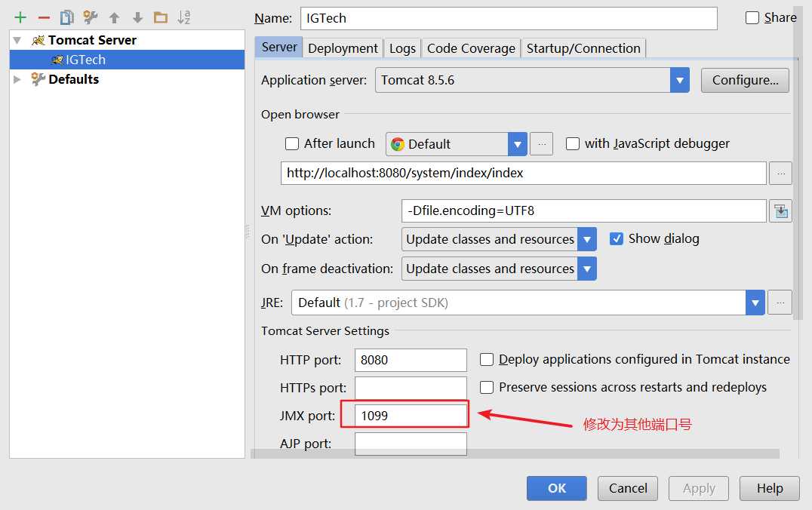Click Tomcat Server group icon
Viewport: 812px width, 510px height.
[x=38, y=41]
